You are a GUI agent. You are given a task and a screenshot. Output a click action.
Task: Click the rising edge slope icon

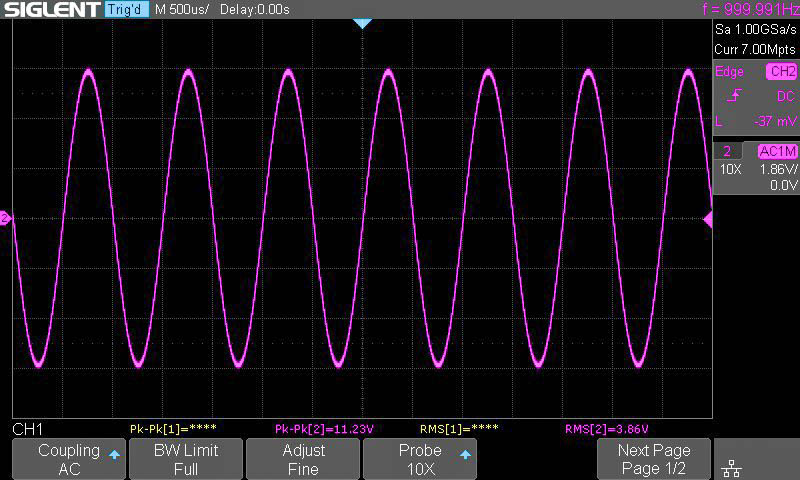736,96
